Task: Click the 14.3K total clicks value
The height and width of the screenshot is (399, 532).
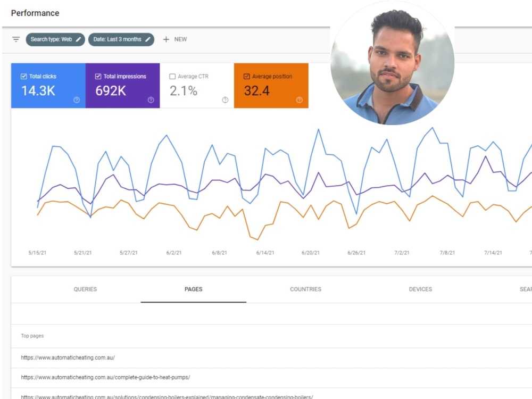Action: tap(38, 90)
